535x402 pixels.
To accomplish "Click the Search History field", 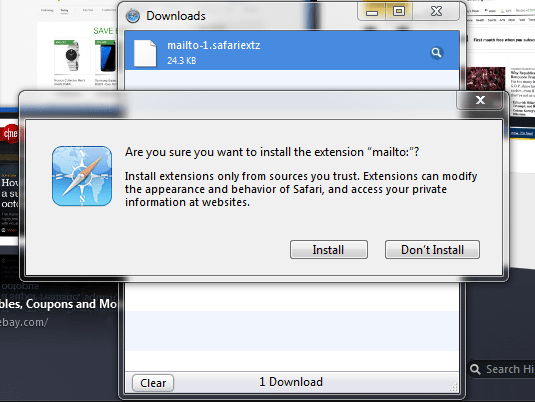I will click(x=502, y=369).
